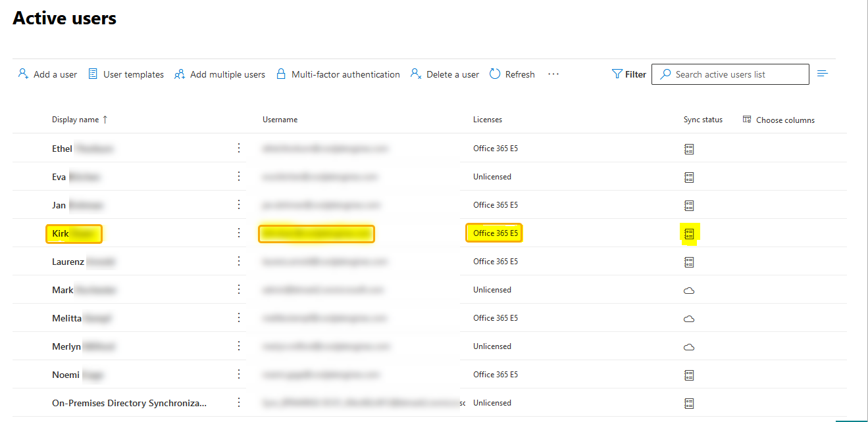
Task: Click the Sync status column header
Action: [703, 120]
